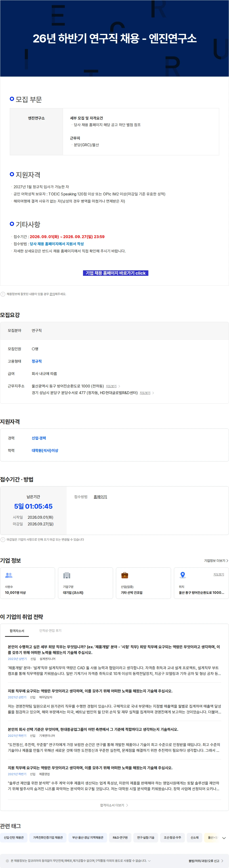Open the 홈페이지 application method link
The image size is (229, 868).
100,497
